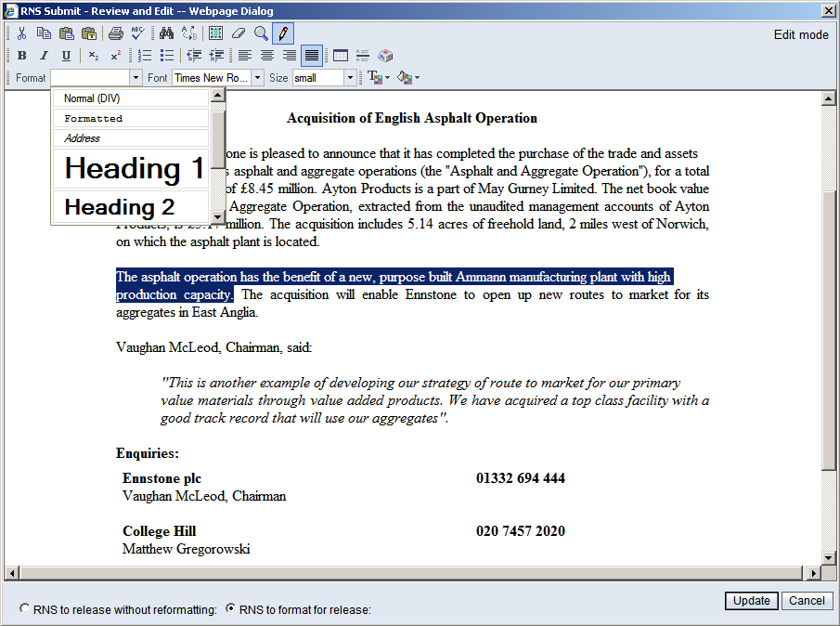The width and height of the screenshot is (840, 626).
Task: Center align the text
Action: click(267, 55)
